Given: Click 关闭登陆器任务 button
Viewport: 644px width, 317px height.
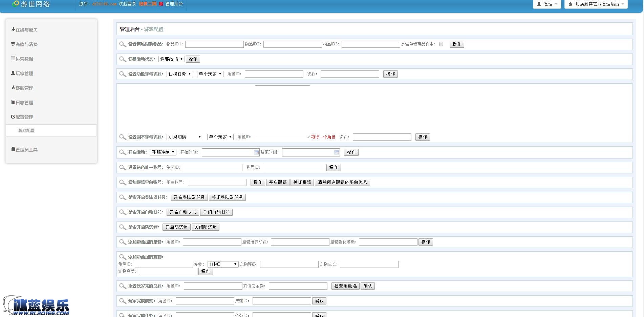Looking at the screenshot, I should (227, 197).
